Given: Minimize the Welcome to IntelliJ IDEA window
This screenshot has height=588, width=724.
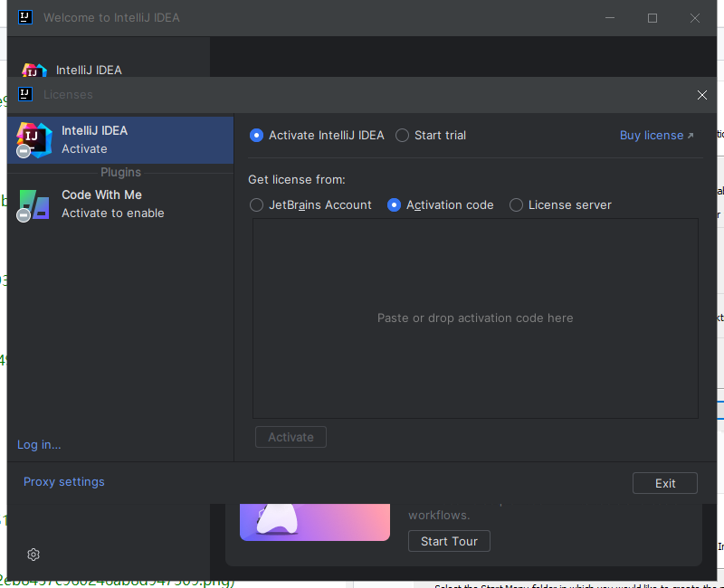Looking at the screenshot, I should pyautogui.click(x=610, y=18).
